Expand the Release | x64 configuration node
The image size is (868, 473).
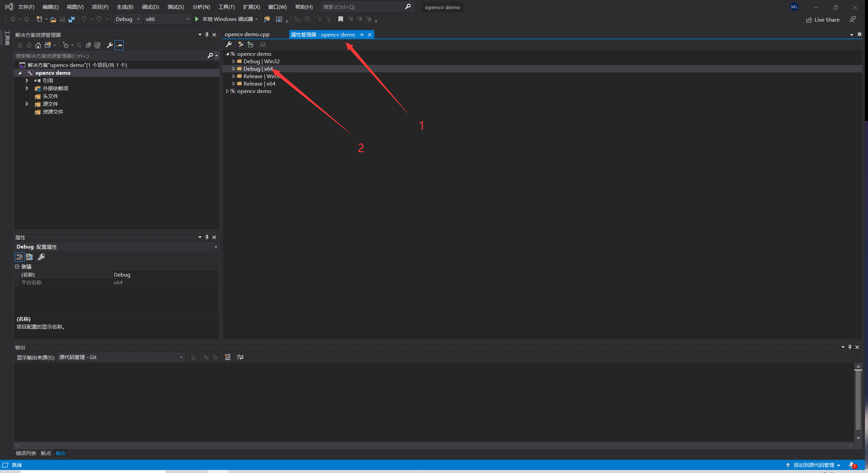pos(233,84)
